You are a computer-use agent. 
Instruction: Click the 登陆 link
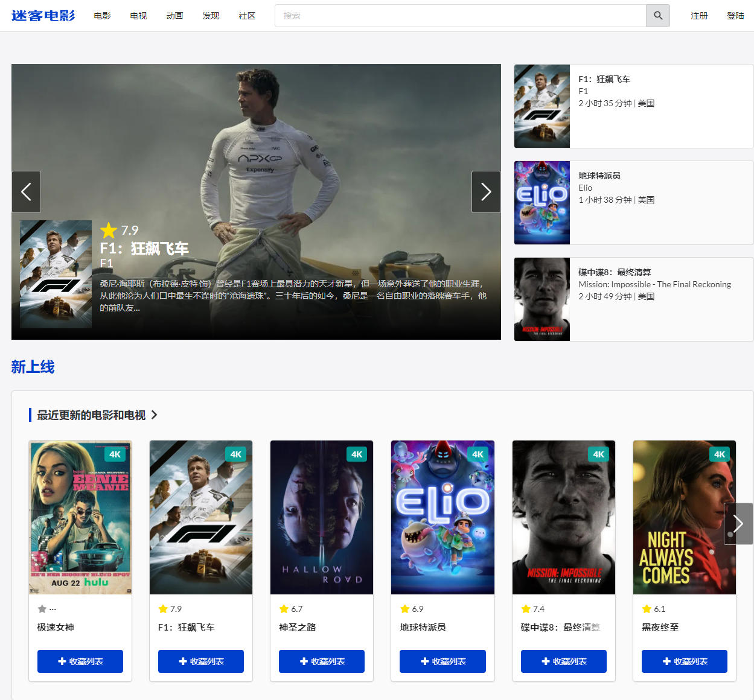(735, 16)
